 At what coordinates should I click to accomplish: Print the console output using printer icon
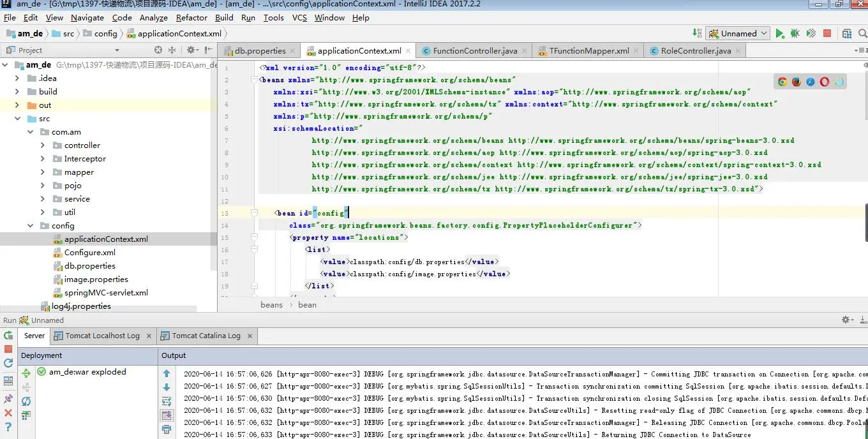point(167,429)
